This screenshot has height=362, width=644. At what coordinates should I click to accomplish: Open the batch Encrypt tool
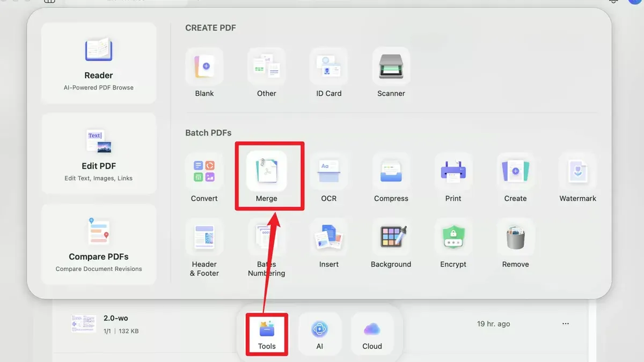click(453, 244)
